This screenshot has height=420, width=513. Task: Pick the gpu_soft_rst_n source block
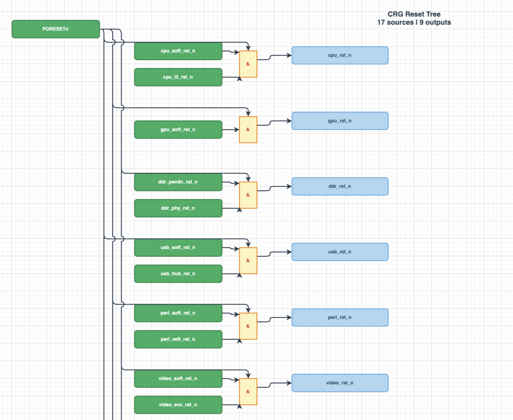point(178,130)
